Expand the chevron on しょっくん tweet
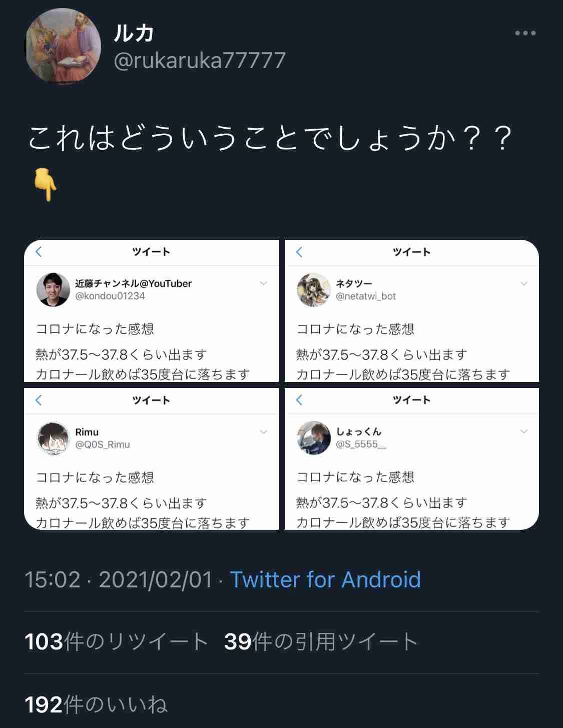 coord(524,432)
